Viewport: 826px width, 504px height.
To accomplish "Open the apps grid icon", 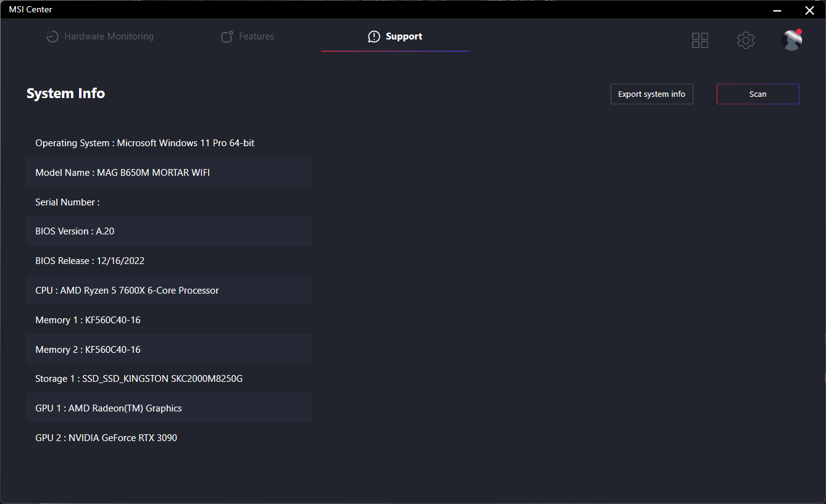I will [x=700, y=41].
